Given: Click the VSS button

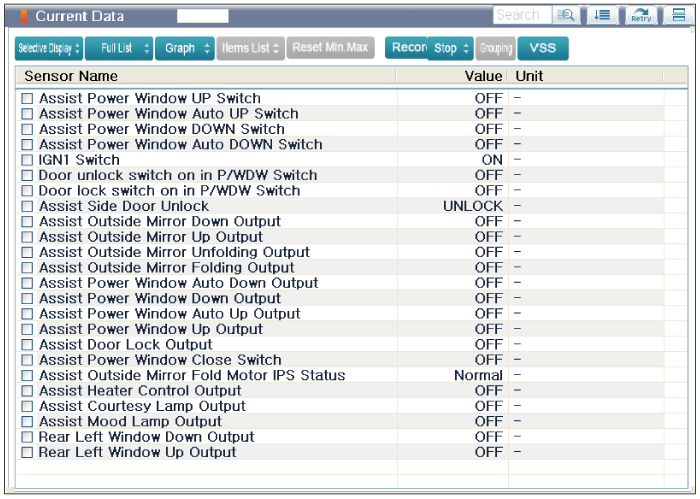Looking at the screenshot, I should coord(542,48).
